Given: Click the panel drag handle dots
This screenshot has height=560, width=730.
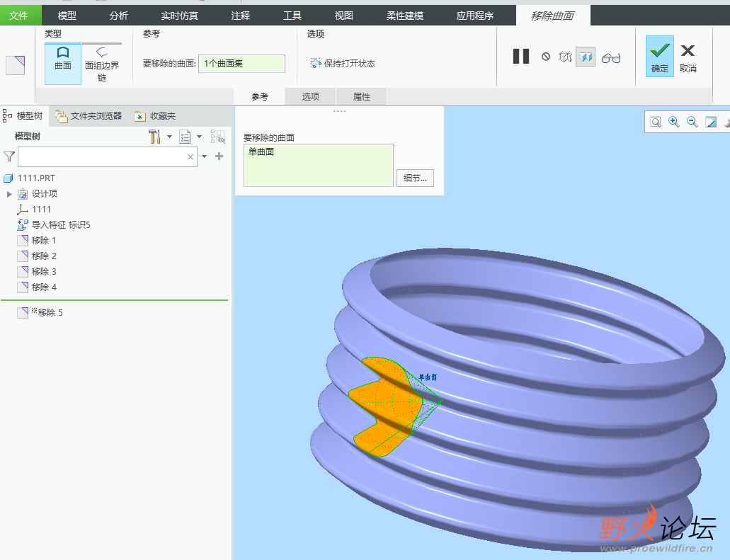Looking at the screenshot, I should (339, 111).
